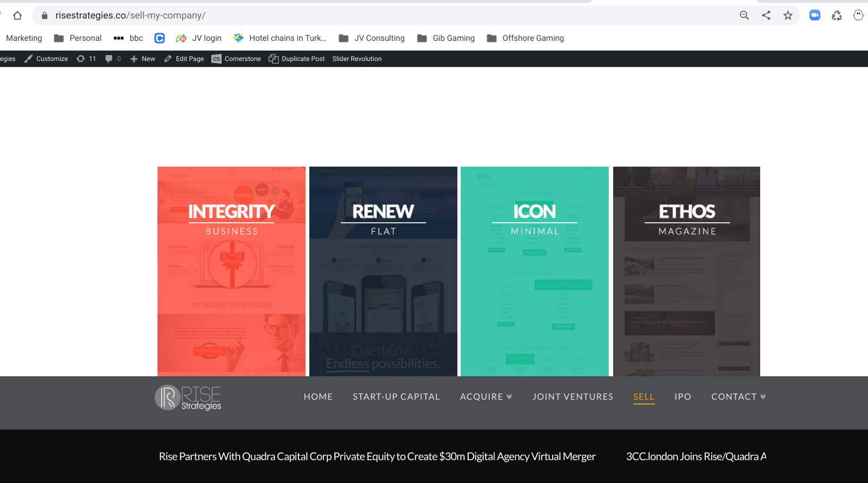This screenshot has height=483, width=868.
Task: Click the share icon in address bar
Action: (x=766, y=15)
